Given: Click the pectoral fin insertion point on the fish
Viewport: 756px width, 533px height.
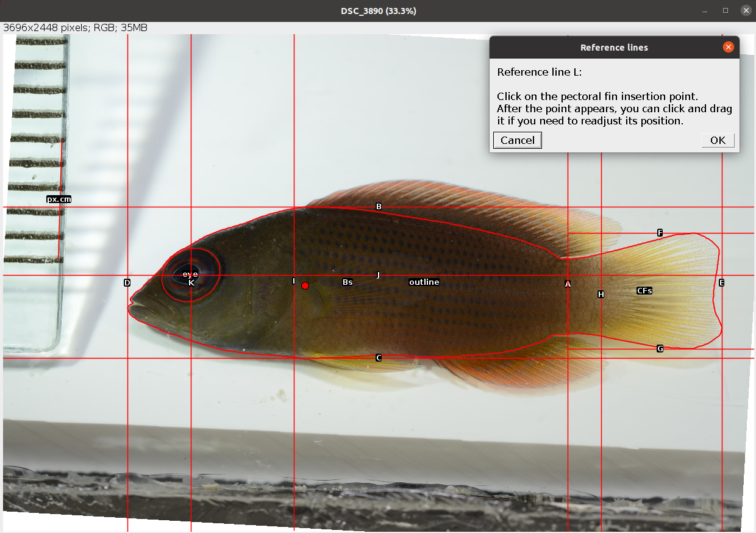Looking at the screenshot, I should (x=305, y=284).
